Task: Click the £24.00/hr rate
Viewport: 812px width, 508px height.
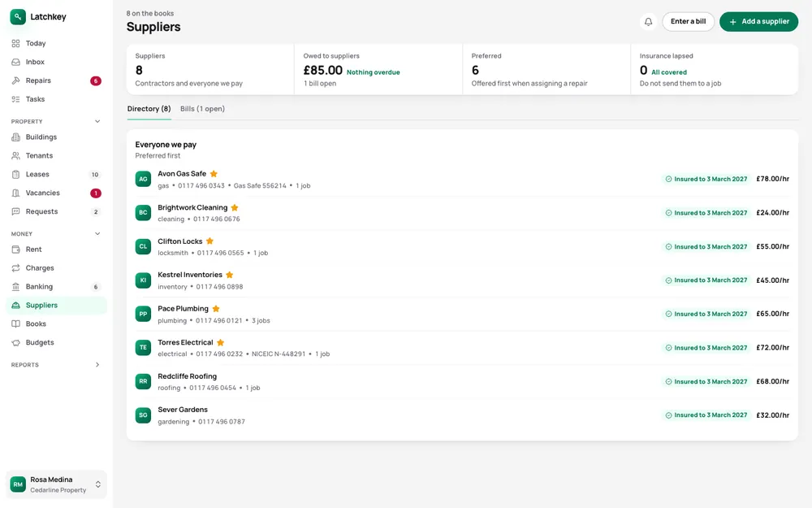Action: pos(773,213)
